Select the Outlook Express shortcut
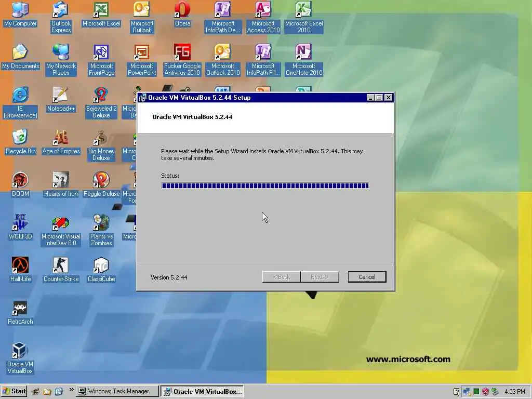The height and width of the screenshot is (399, 532). pos(61,17)
